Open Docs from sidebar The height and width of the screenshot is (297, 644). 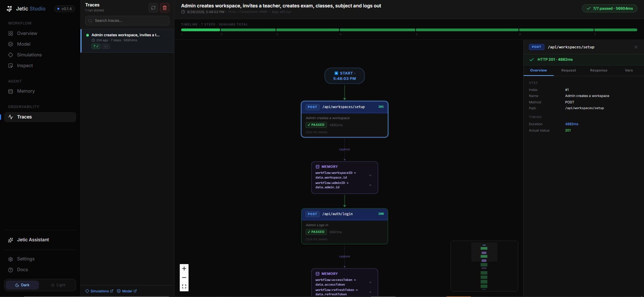click(x=40, y=269)
